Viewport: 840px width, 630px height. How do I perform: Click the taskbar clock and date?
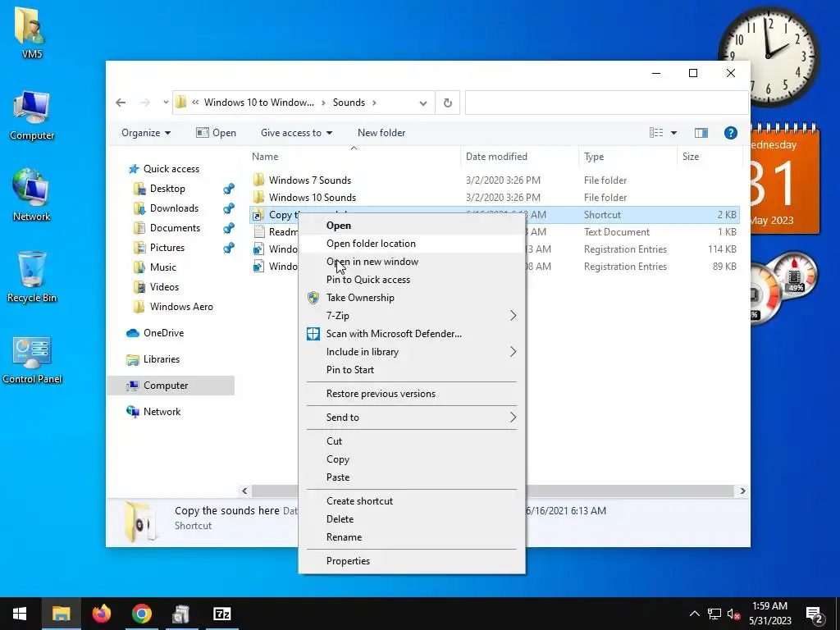click(769, 614)
